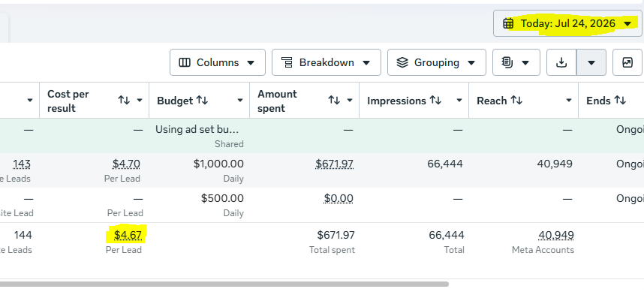The image size is (644, 298).
Task: Click the underlined 40,949 Meta Accounts total reach
Action: [x=556, y=235]
